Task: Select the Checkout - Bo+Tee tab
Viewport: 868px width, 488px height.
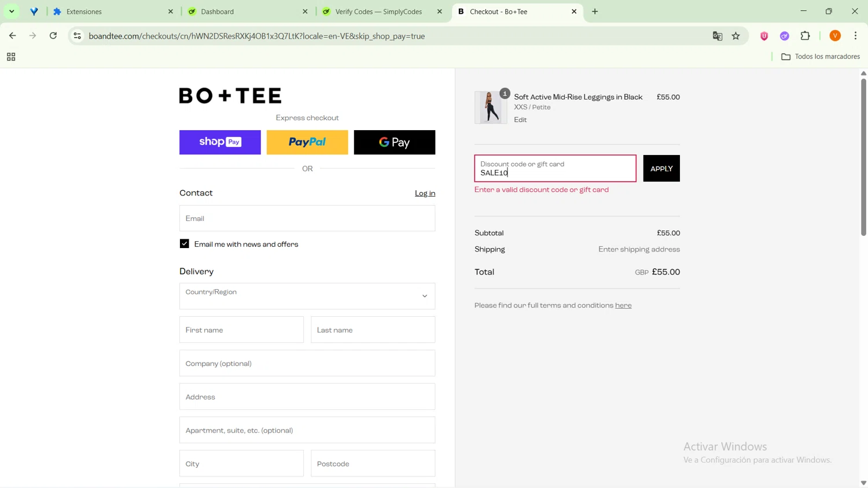Action: [517, 12]
